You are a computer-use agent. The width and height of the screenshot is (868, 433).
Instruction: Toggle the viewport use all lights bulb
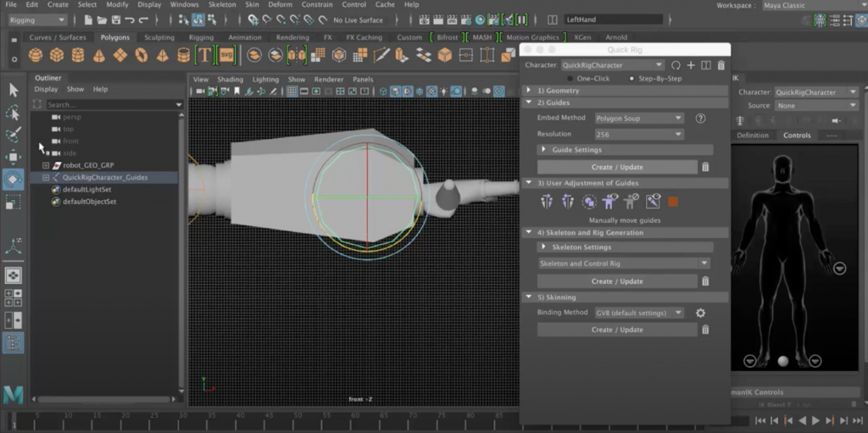point(443,92)
